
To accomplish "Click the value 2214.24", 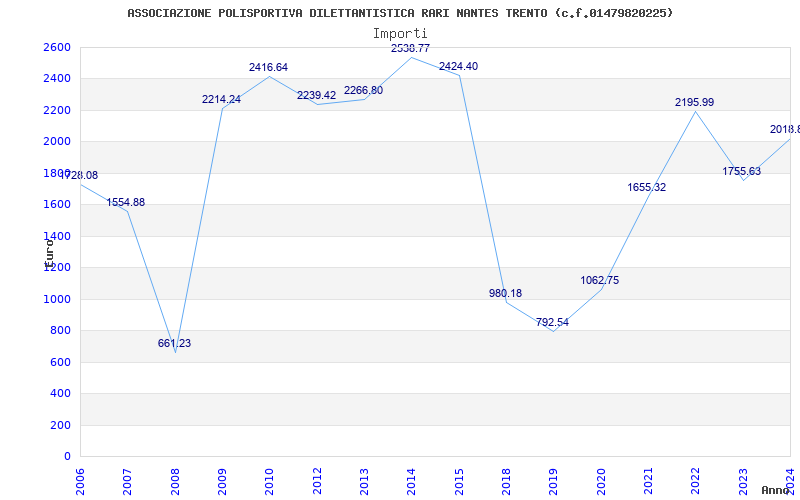I will [221, 99].
